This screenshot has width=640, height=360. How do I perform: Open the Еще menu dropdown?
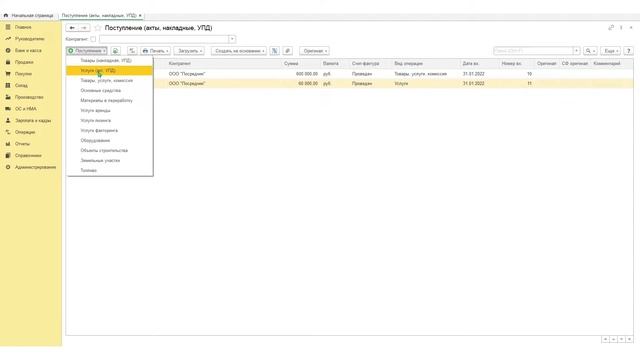[611, 51]
